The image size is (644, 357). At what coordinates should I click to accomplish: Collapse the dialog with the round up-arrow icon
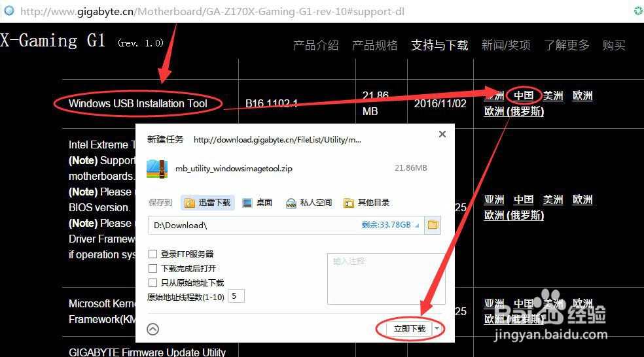coord(152,329)
